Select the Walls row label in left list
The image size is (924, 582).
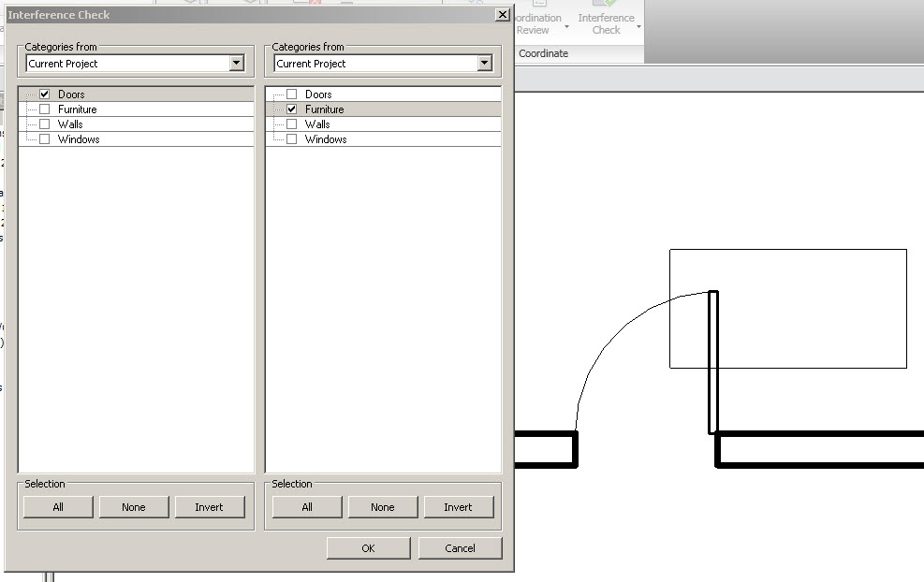pos(70,124)
